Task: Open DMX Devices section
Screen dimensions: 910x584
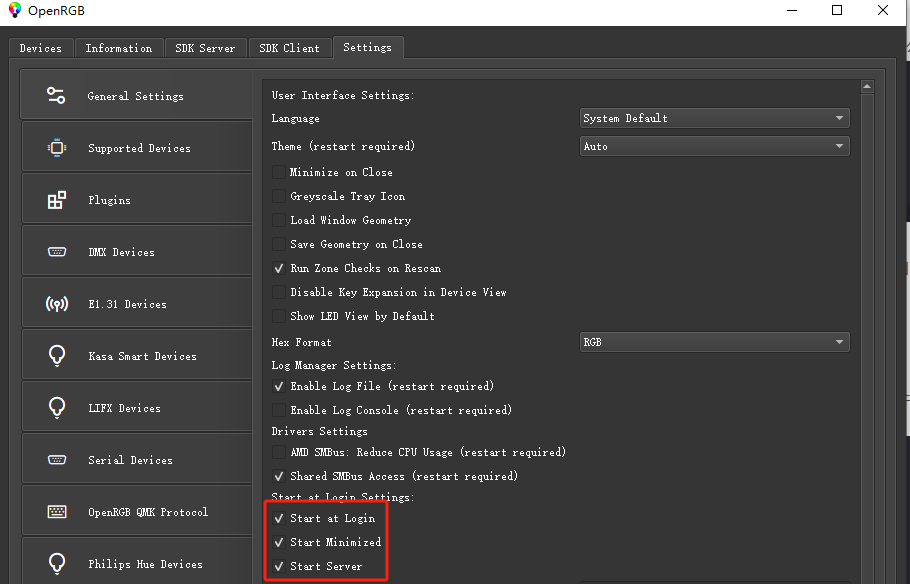Action: coord(137,251)
